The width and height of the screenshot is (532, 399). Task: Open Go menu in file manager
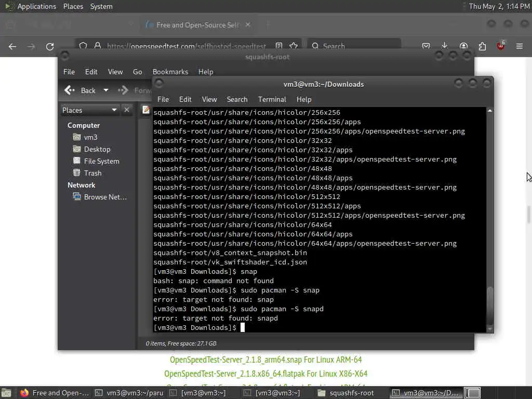[x=137, y=72]
